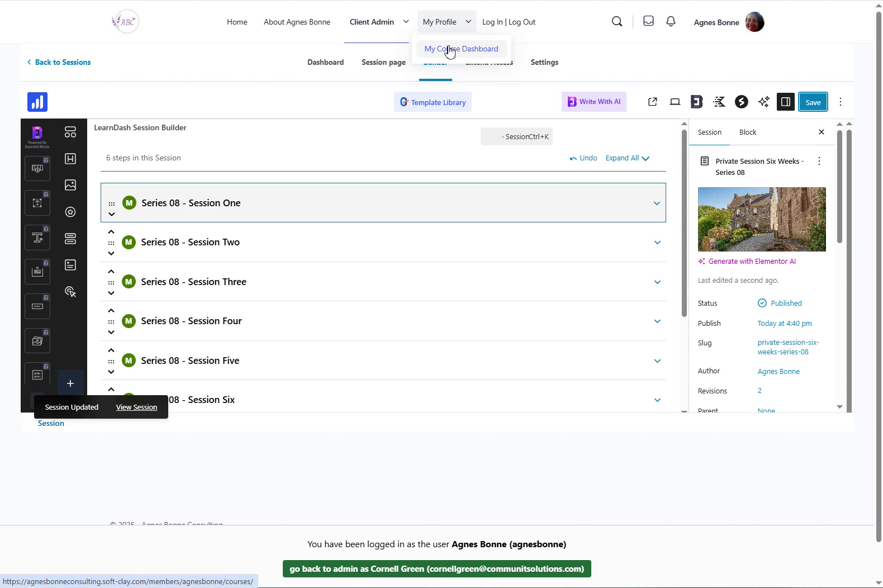
Task: Open the site search icon
Action: [x=617, y=21]
